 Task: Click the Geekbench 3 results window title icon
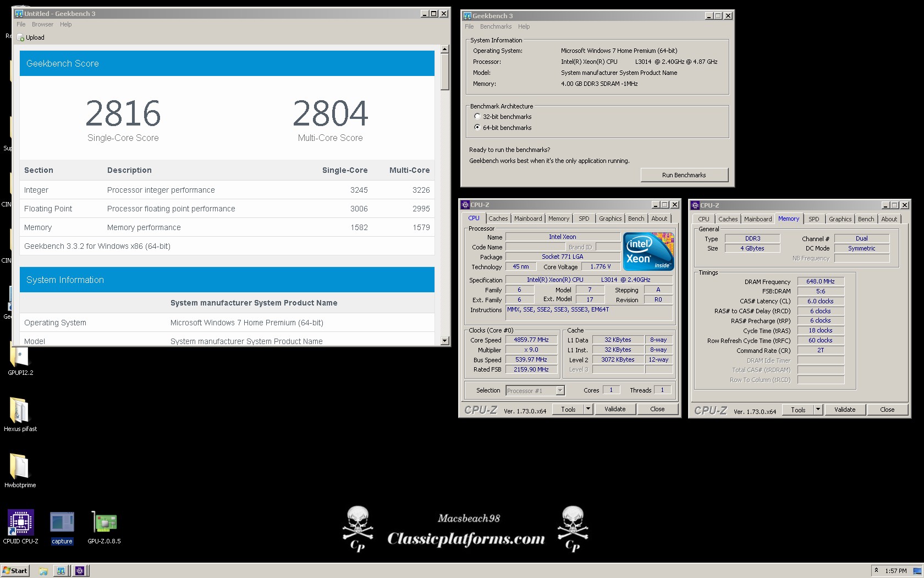coord(19,14)
